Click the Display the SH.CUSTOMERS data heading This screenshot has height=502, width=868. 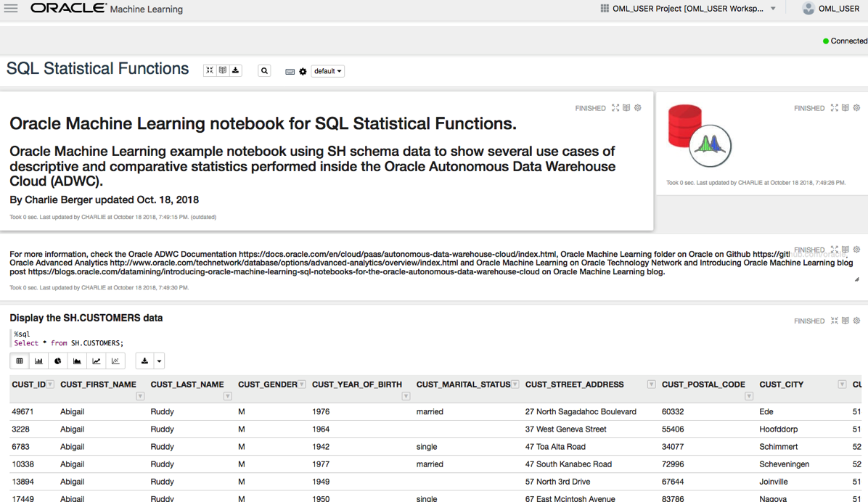click(86, 318)
